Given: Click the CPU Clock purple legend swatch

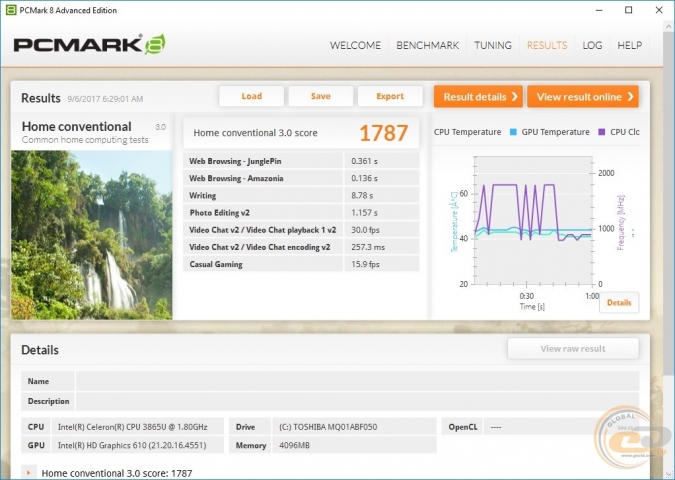Looking at the screenshot, I should pyautogui.click(x=602, y=132).
